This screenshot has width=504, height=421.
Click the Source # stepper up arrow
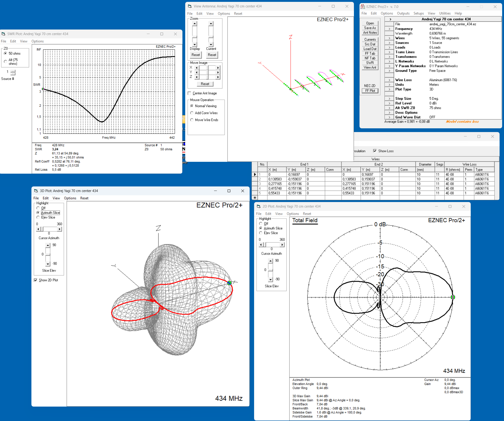click(13, 71)
